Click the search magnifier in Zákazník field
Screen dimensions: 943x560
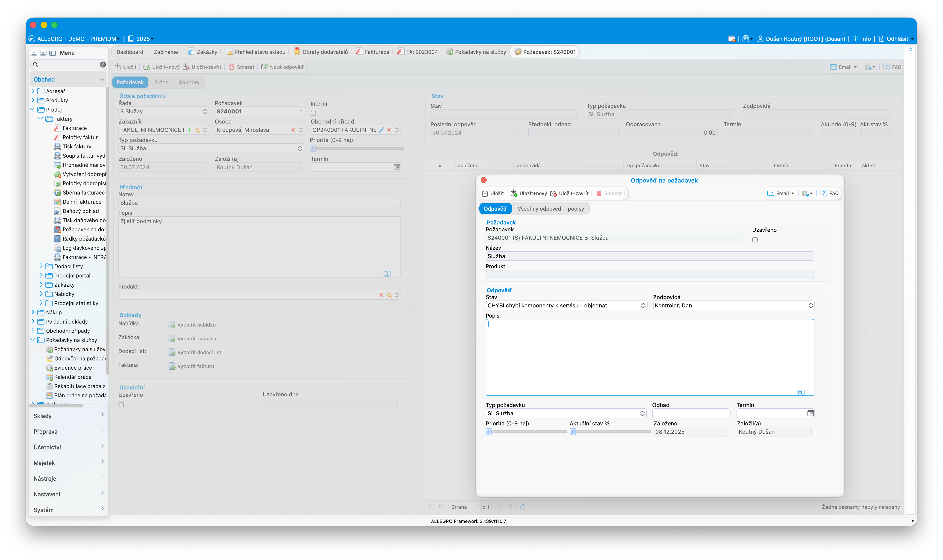pyautogui.click(x=197, y=130)
